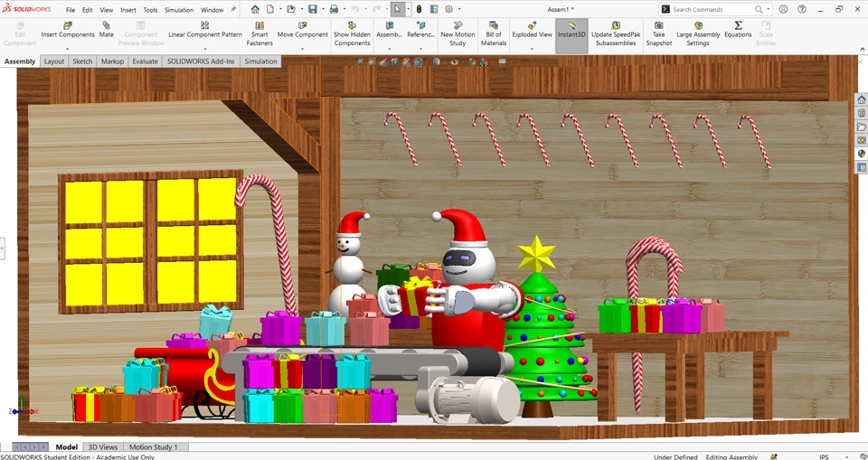Screen dimensions: 868x460
Task: Open the Simulation menu
Action: pyautogui.click(x=179, y=10)
